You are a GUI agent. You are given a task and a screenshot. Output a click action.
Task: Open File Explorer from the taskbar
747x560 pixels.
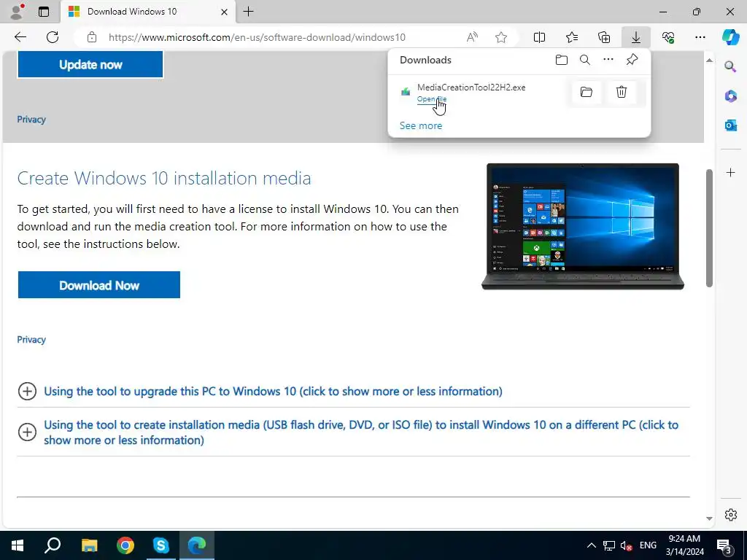click(89, 545)
